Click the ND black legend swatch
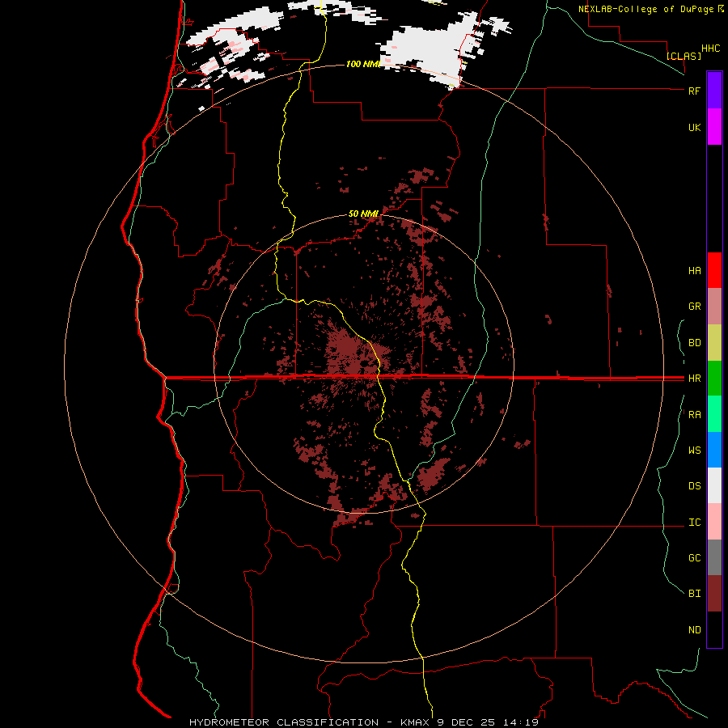The width and height of the screenshot is (728, 728). 714,629
